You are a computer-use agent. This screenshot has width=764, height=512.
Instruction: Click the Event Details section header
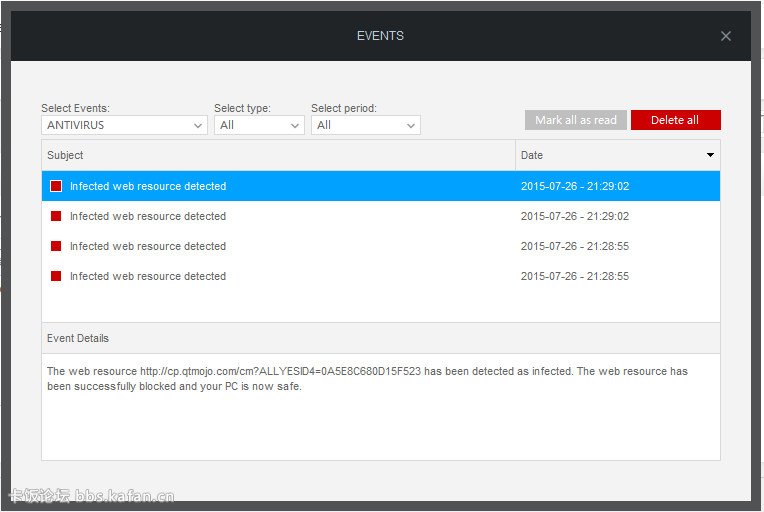(x=78, y=338)
